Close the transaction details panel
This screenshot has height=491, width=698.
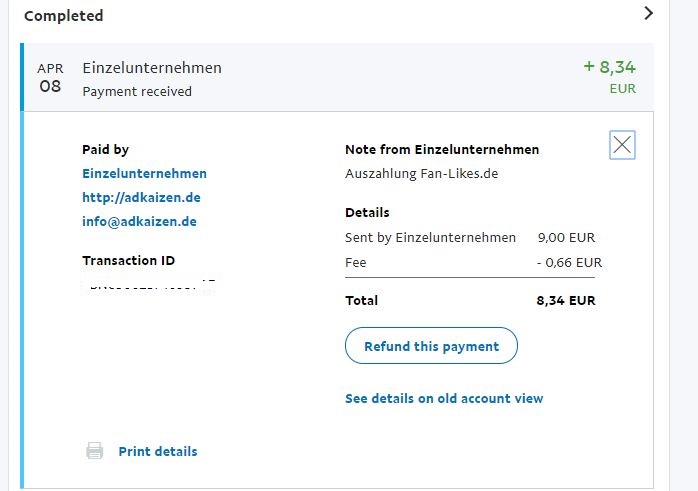(622, 146)
